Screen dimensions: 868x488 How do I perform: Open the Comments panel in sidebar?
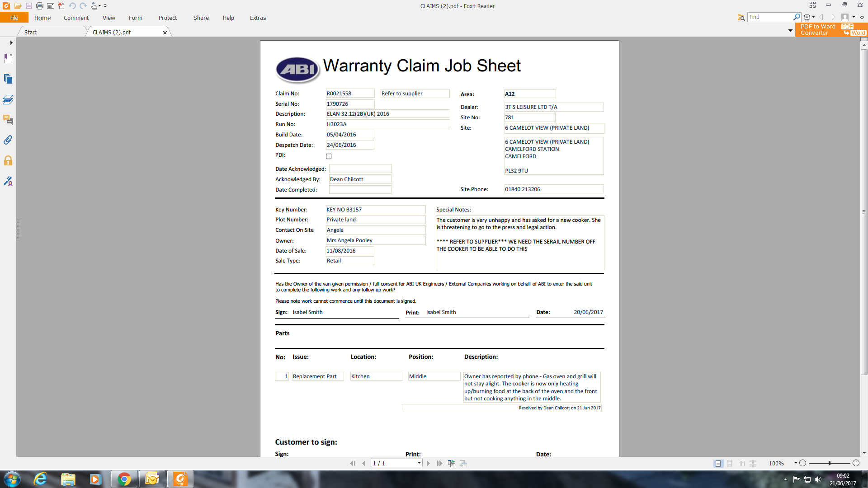(x=8, y=120)
